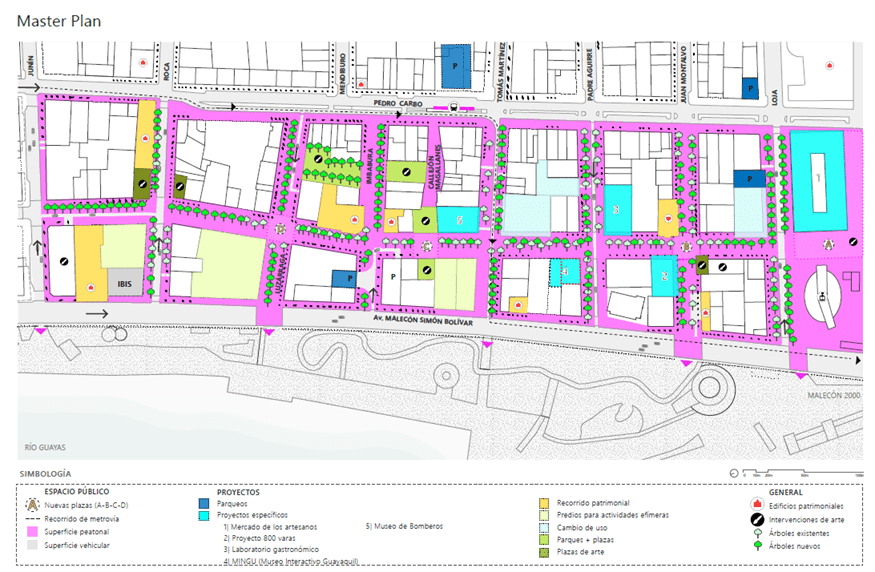Click the Intervenciones de arte legend icon
Viewport: 875px width, 572px height.
pos(758,518)
